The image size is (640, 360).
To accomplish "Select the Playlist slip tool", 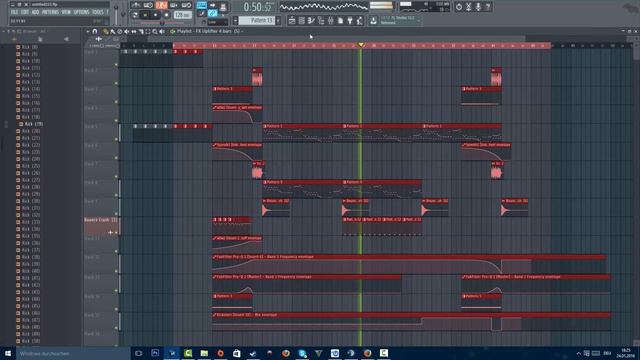I will 134,31.
